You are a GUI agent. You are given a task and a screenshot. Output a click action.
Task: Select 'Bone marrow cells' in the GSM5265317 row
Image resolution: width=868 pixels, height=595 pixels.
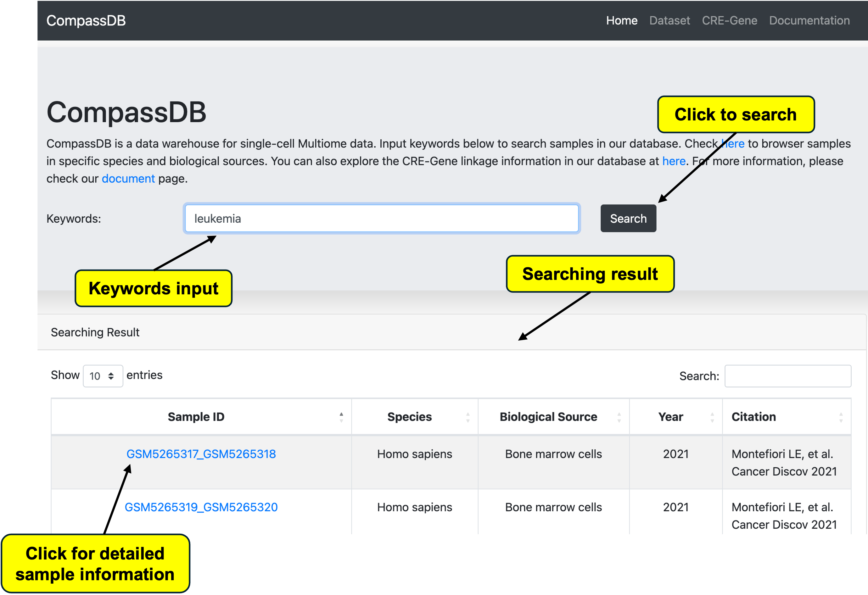point(553,454)
